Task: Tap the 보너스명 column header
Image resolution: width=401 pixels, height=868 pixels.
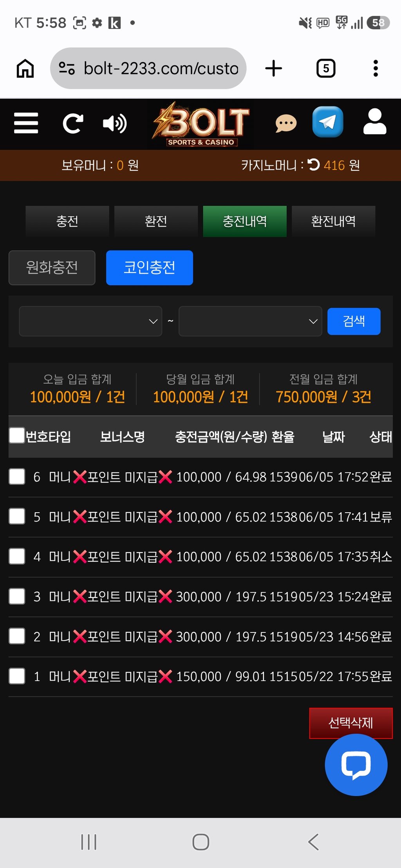Action: (123, 437)
